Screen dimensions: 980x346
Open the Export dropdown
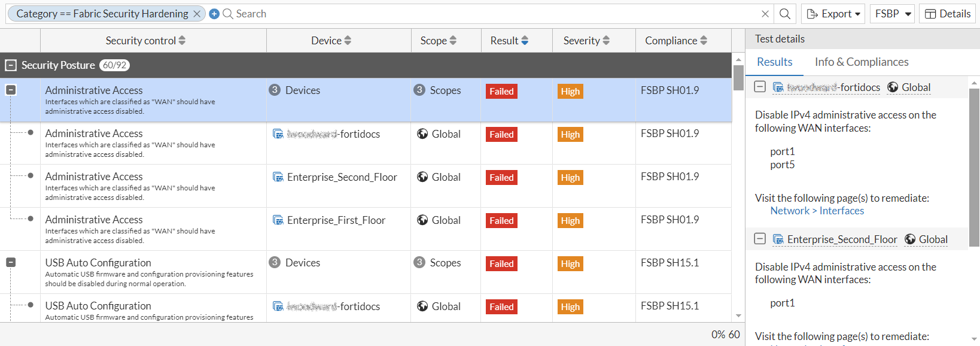833,14
